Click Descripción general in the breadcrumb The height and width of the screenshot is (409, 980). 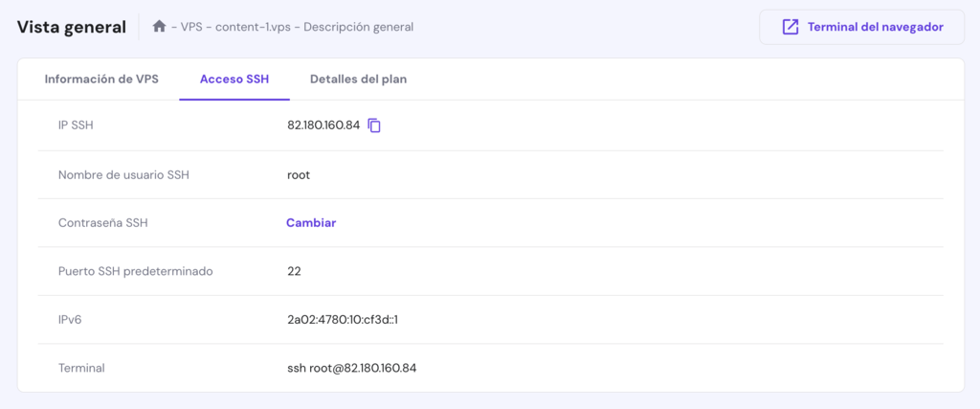(x=358, y=27)
